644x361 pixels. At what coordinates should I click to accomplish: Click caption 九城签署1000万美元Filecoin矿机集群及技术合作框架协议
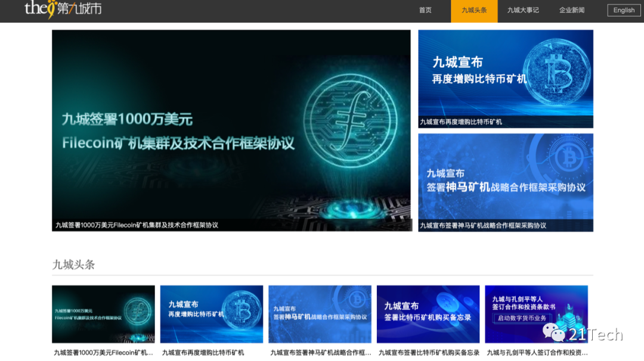137,225
